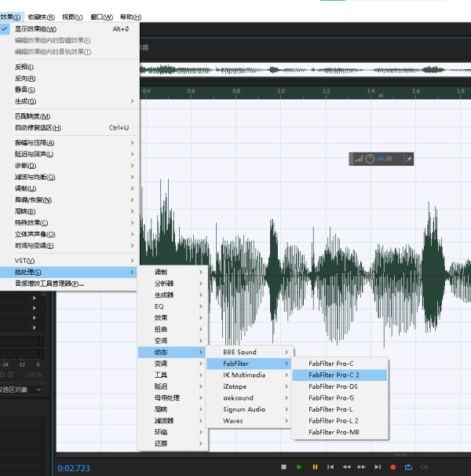Adjust the HUD gain knob

(x=370, y=159)
